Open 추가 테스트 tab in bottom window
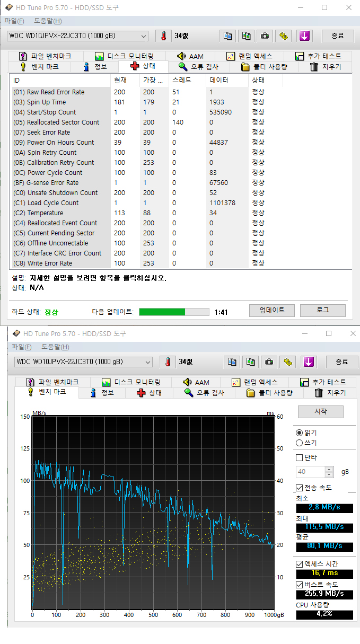 [x=323, y=382]
